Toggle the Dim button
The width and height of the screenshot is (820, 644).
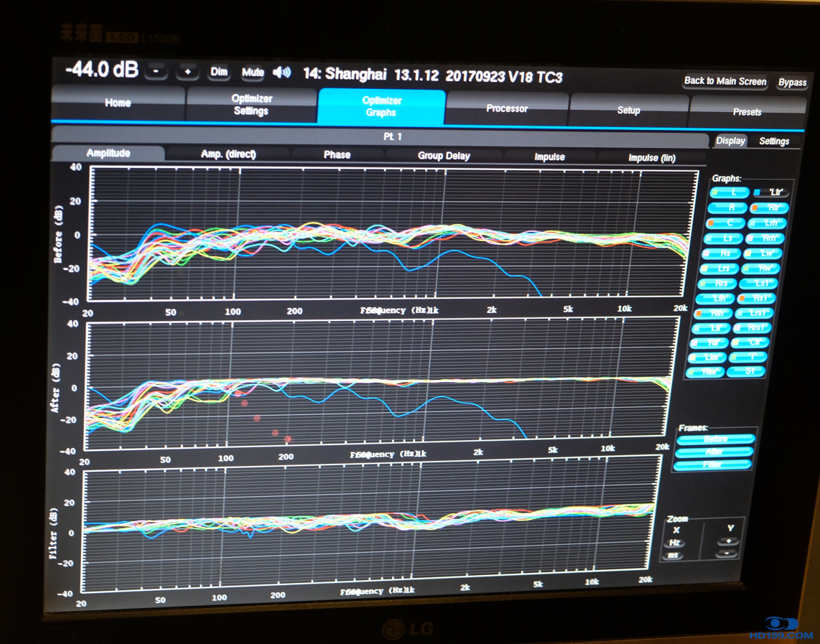coord(219,73)
